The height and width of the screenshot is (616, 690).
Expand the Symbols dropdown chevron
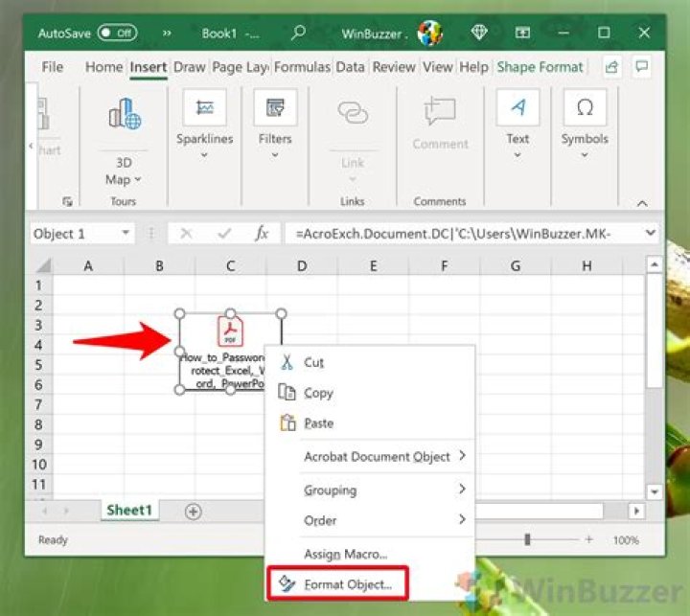585,155
